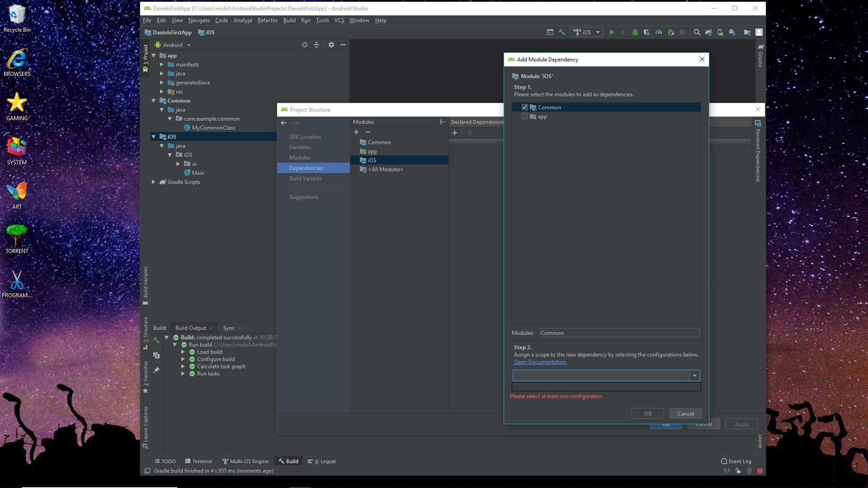Expand Load build step
868x488 pixels.
tap(183, 352)
